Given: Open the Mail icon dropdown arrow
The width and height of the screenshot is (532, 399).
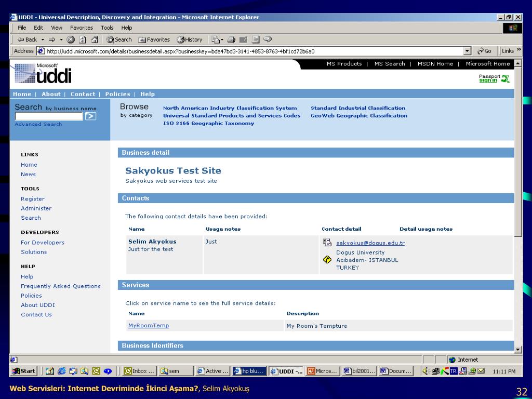Looking at the screenshot, I should pyautogui.click(x=222, y=39).
